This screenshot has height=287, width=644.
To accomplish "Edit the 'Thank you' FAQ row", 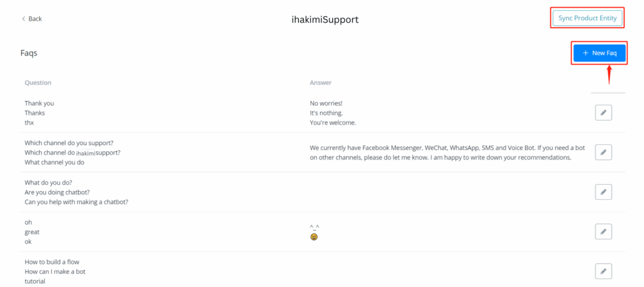I will point(603,112).
